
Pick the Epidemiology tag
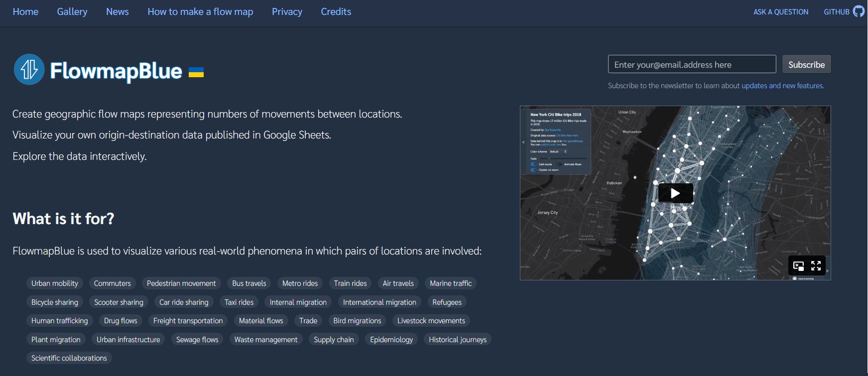[x=391, y=340]
